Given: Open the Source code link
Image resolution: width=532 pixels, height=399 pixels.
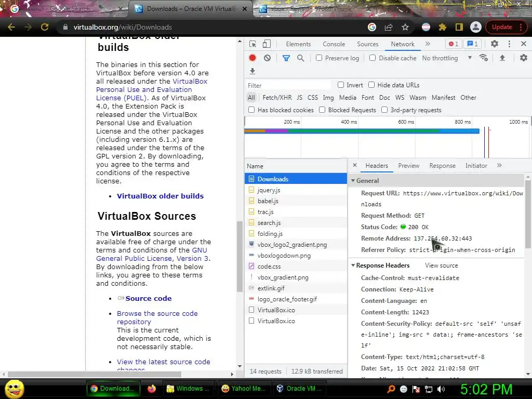Looking at the screenshot, I should pyautogui.click(x=148, y=298).
